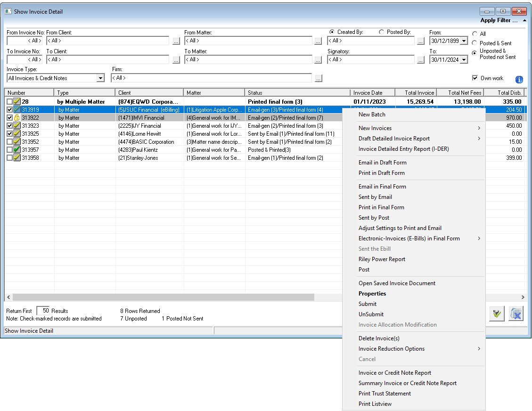This screenshot has width=532, height=411.
Task: Sort by the Client column header
Action: (149, 93)
